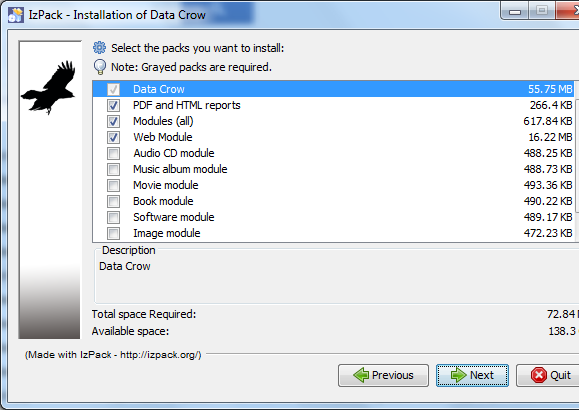The height and width of the screenshot is (410, 579).
Task: Select the Software module row
Action: (333, 217)
